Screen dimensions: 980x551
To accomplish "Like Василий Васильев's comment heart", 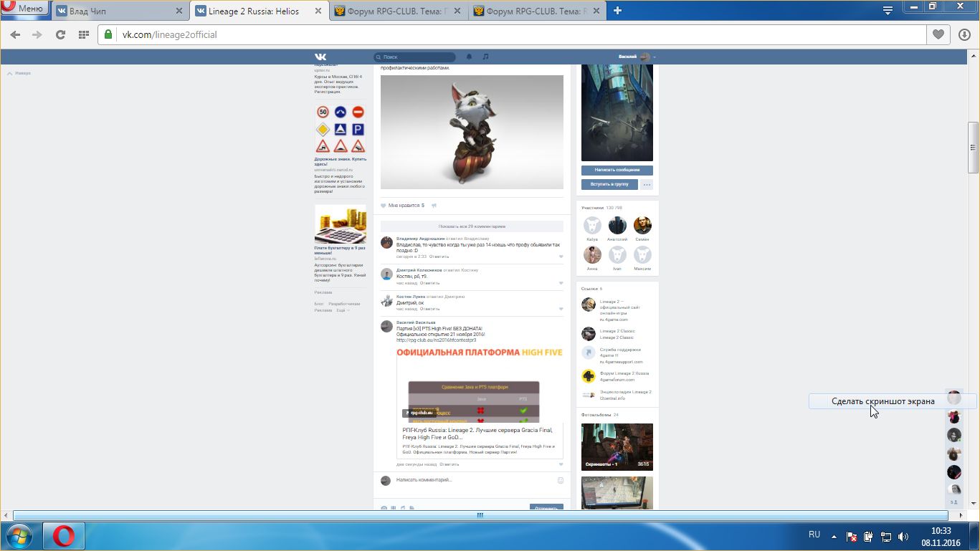I will [561, 464].
